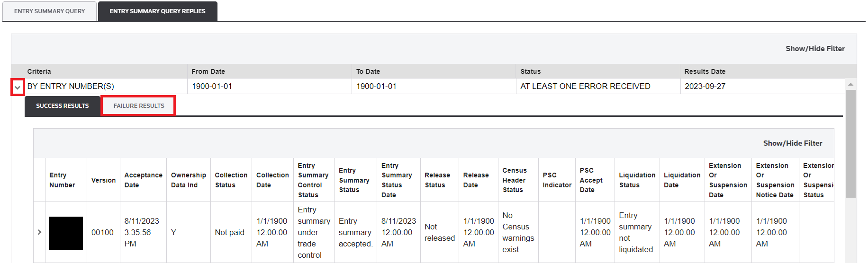The width and height of the screenshot is (868, 263).
Task: Collapse the BY ENTRY NUMBER(S) row chevron
Action: (18, 88)
